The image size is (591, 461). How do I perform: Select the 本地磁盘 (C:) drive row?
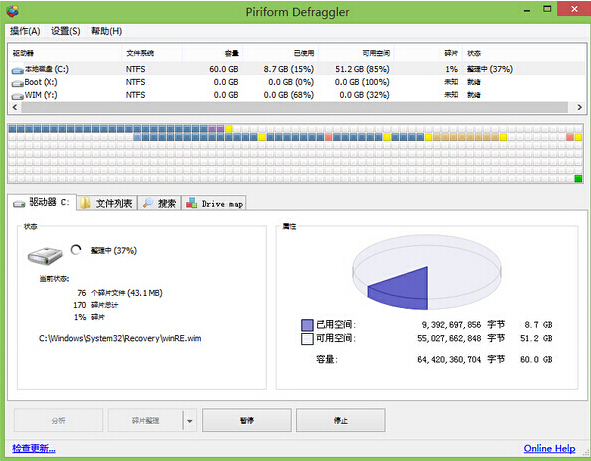297,69
